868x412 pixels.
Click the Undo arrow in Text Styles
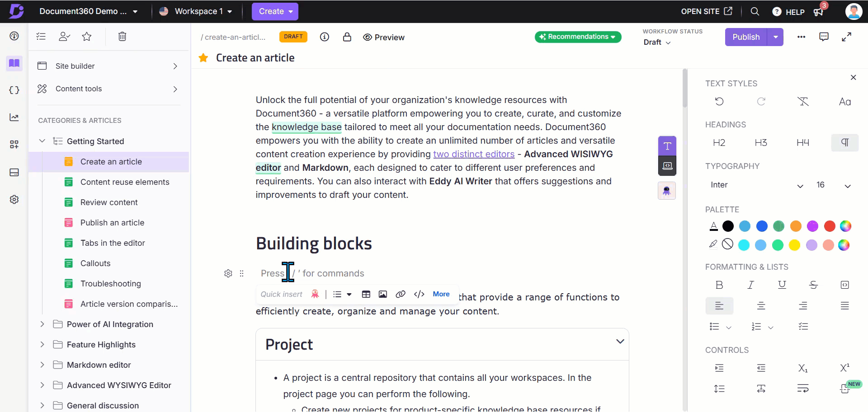719,102
